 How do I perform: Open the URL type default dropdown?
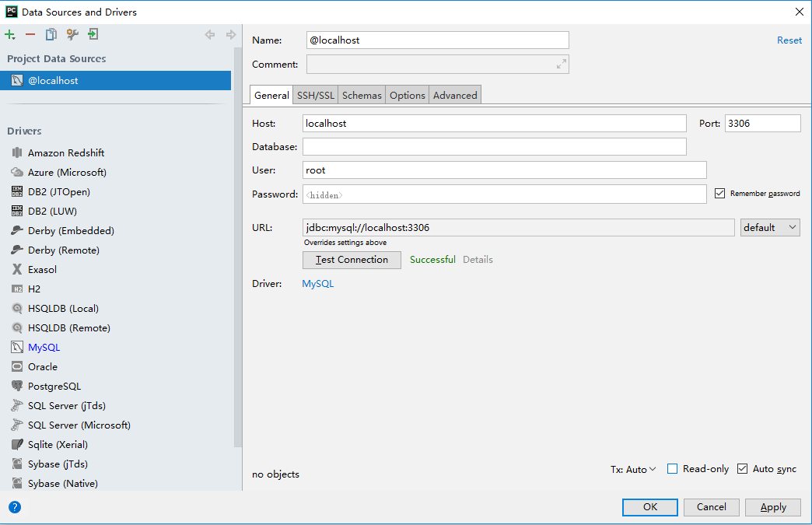(x=770, y=227)
